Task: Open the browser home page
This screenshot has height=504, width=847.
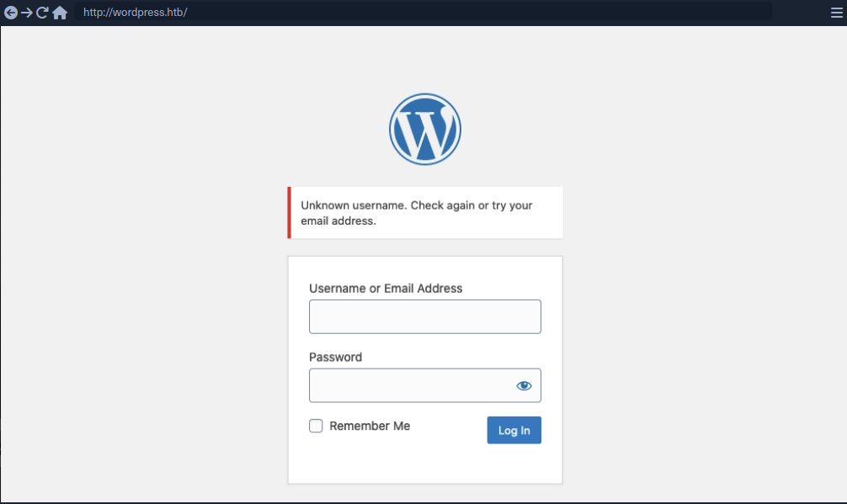Action: click(x=61, y=12)
